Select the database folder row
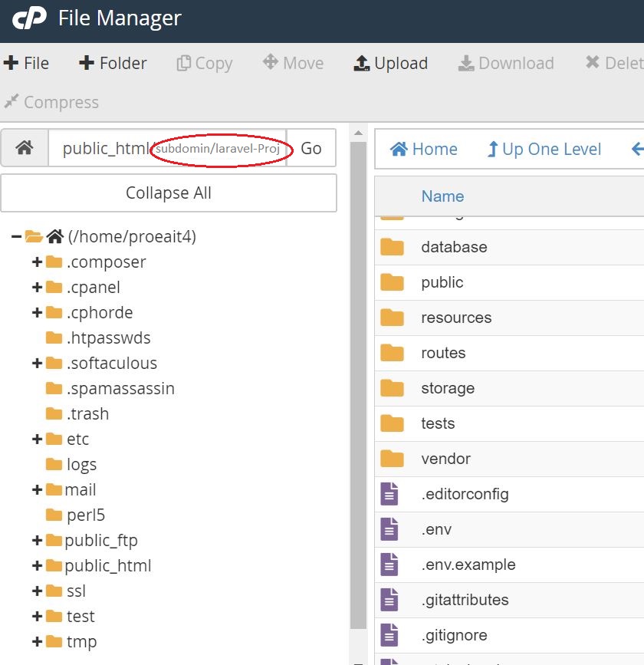This screenshot has width=644, height=665. pos(509,247)
